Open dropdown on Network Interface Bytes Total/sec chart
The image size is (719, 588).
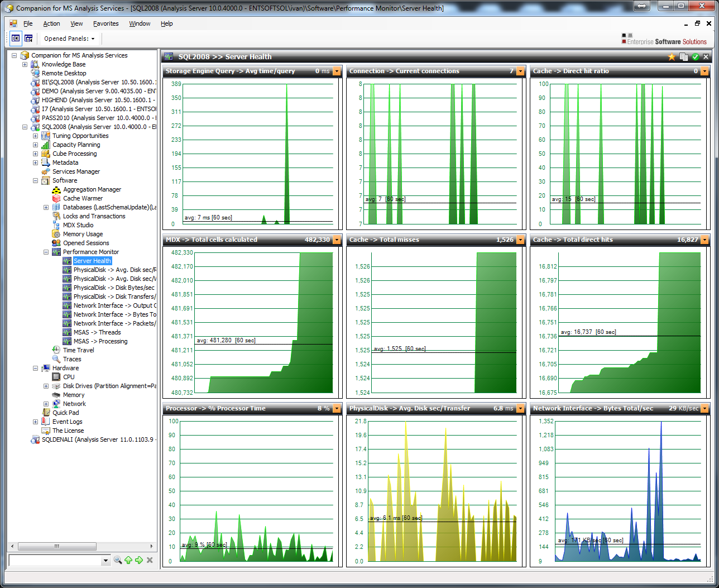point(704,409)
